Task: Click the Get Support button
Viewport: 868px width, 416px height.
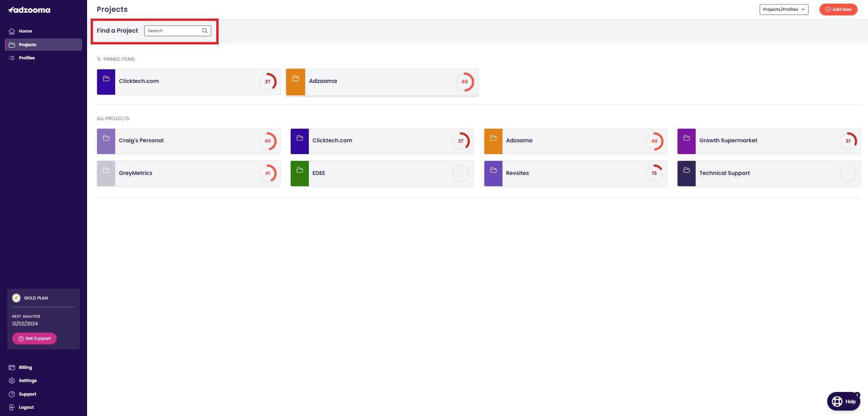Action: click(34, 339)
